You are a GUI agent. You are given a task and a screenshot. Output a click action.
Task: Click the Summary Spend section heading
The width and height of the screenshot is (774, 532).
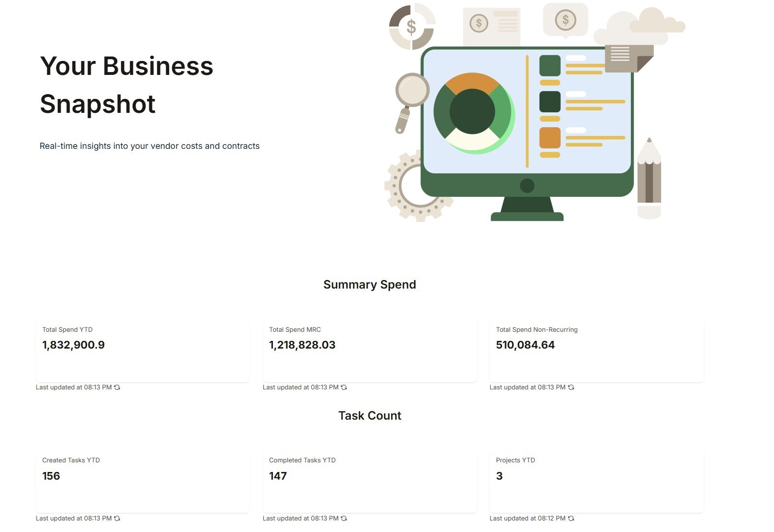point(369,285)
